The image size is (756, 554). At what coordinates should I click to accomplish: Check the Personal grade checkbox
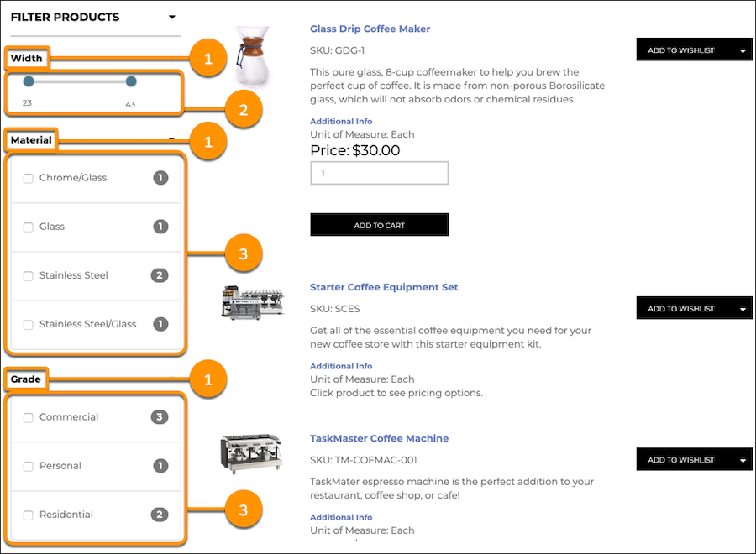tap(27, 466)
